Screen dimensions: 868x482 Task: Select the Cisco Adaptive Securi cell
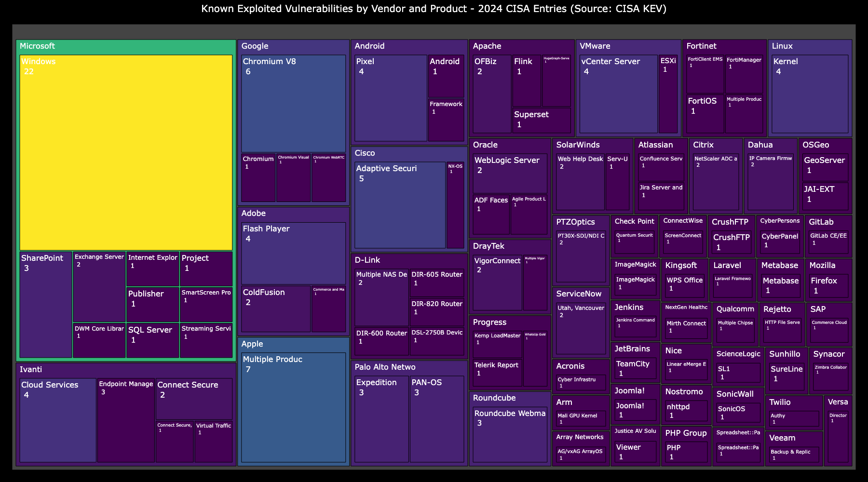pyautogui.click(x=400, y=202)
